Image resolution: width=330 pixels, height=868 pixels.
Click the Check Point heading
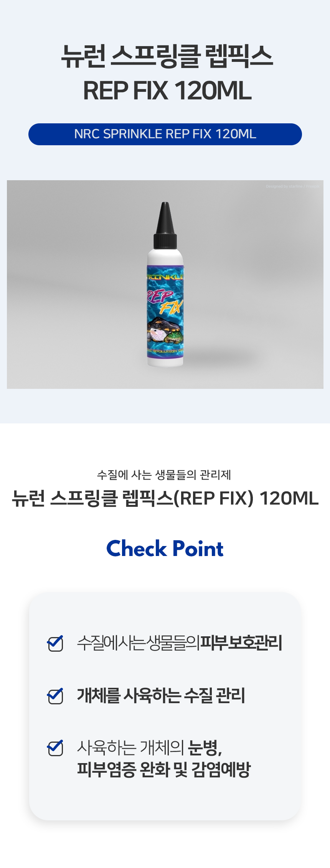(165, 548)
